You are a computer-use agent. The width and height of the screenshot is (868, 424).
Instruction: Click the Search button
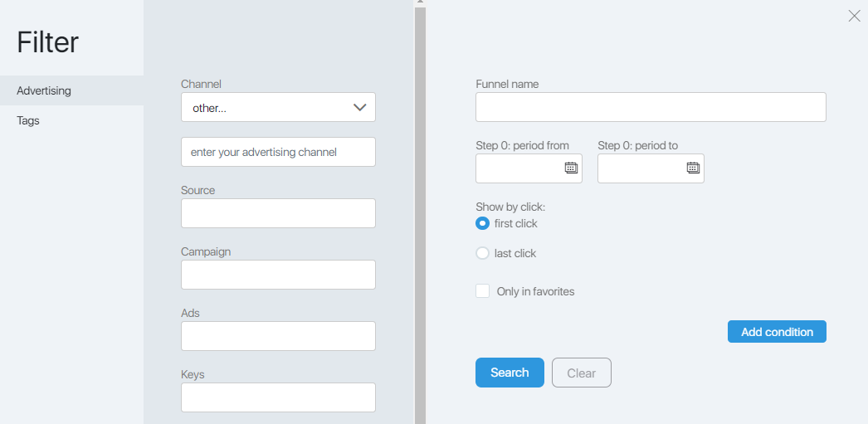[x=510, y=373]
